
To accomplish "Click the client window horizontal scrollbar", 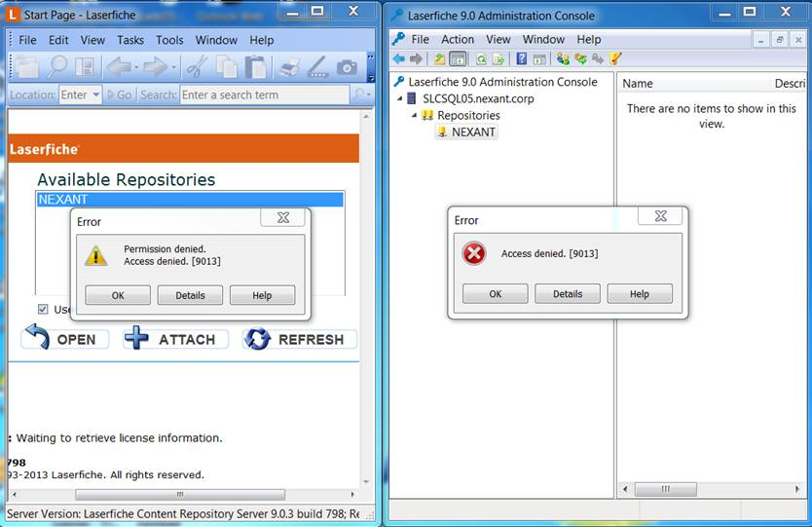I will click(x=180, y=494).
